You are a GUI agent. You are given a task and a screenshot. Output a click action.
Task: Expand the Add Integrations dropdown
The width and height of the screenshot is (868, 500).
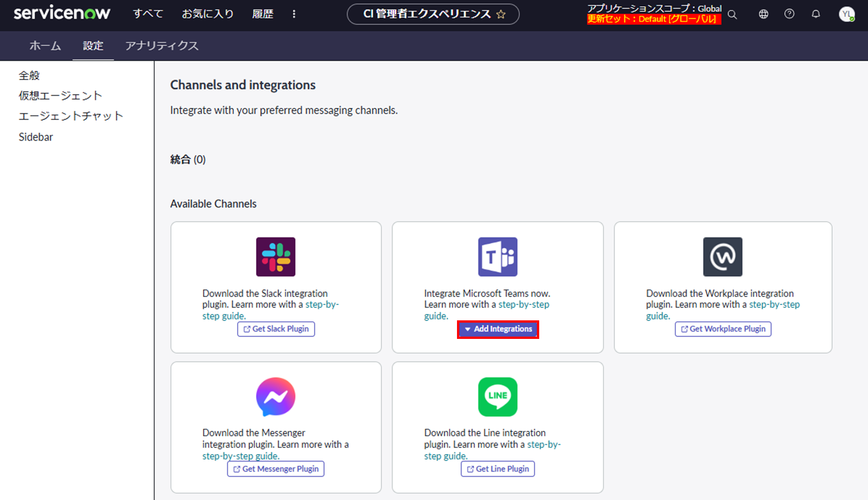click(x=498, y=329)
